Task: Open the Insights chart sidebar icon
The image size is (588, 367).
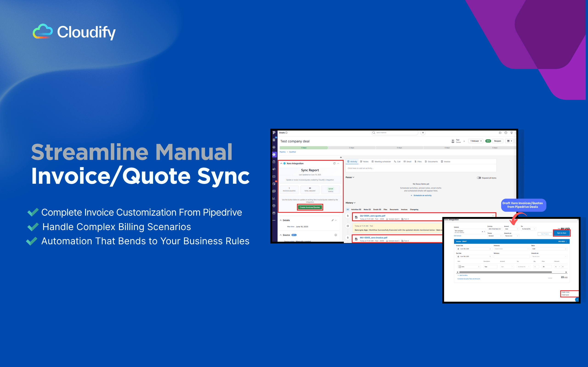Action: (274, 199)
